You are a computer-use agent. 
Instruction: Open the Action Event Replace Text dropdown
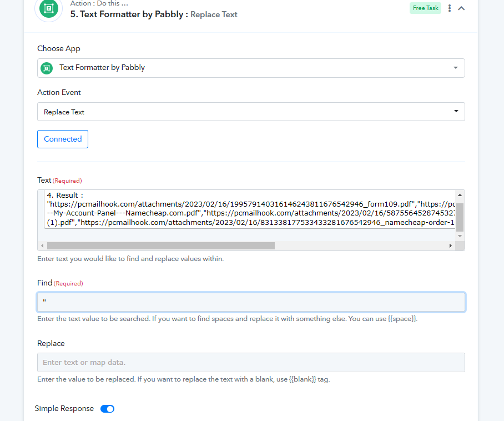pyautogui.click(x=251, y=112)
